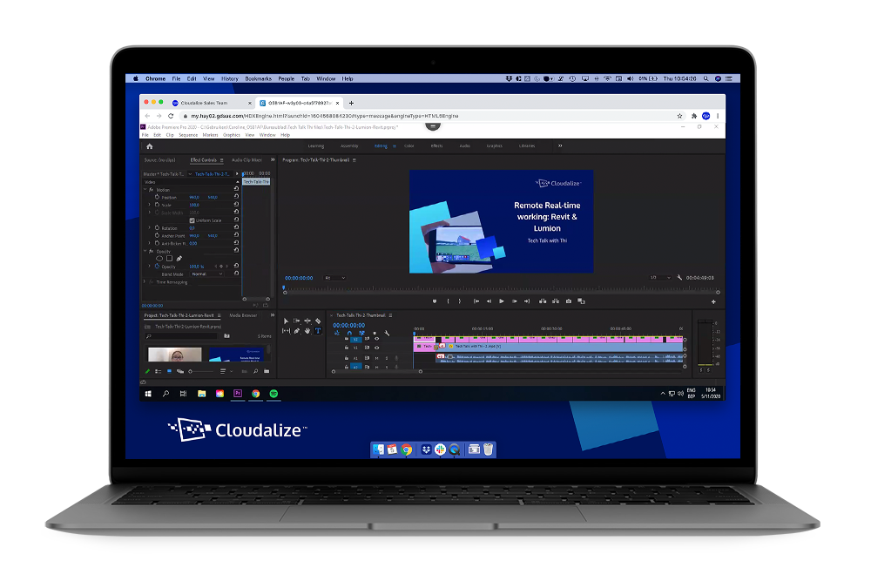This screenshot has width=871, height=588.
Task: Select the Pen tool in tools panel
Action: coord(297,331)
